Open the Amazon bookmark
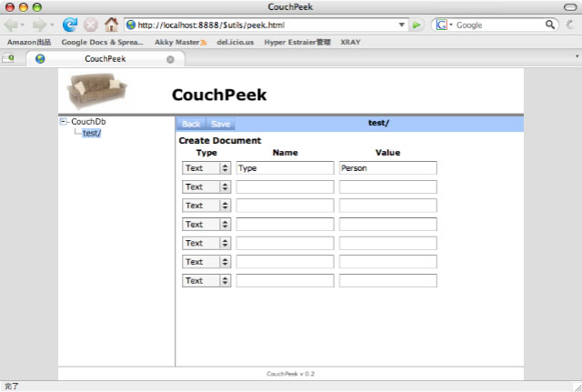This screenshot has width=582, height=392. 29,42
